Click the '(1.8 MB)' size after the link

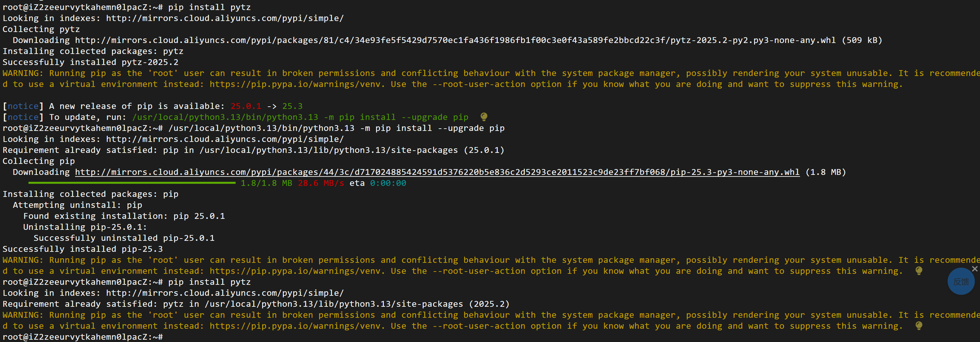(x=826, y=172)
